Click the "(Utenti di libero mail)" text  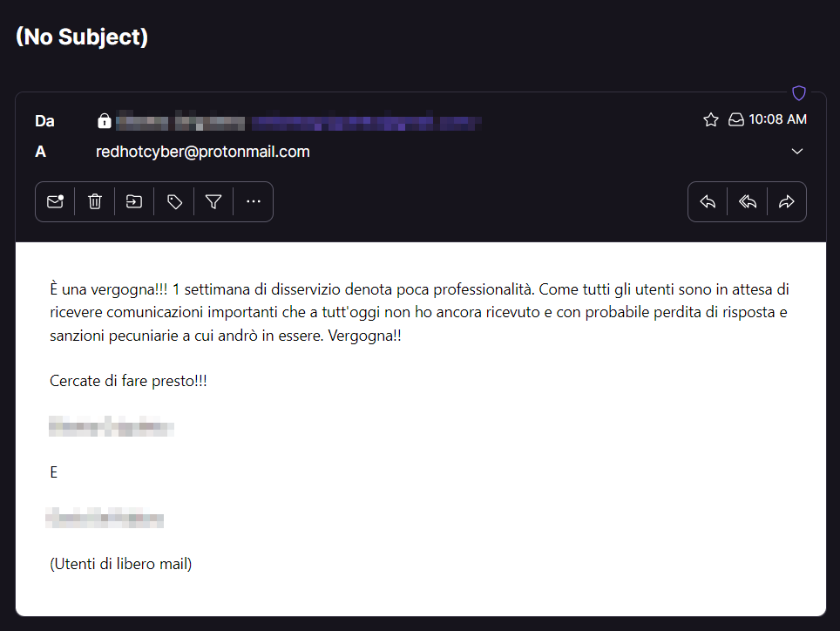(121, 564)
